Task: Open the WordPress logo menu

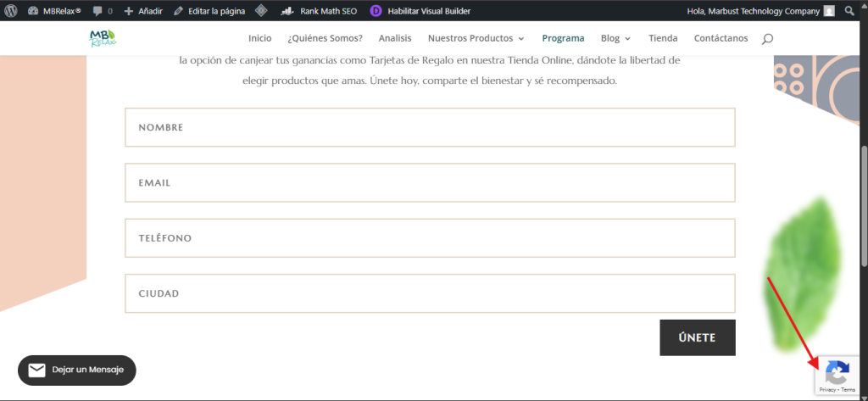Action: tap(11, 11)
